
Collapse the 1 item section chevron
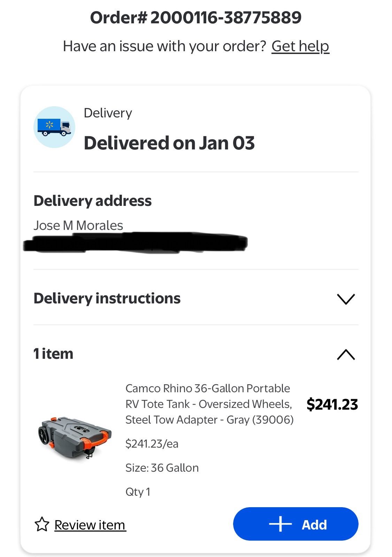click(346, 354)
